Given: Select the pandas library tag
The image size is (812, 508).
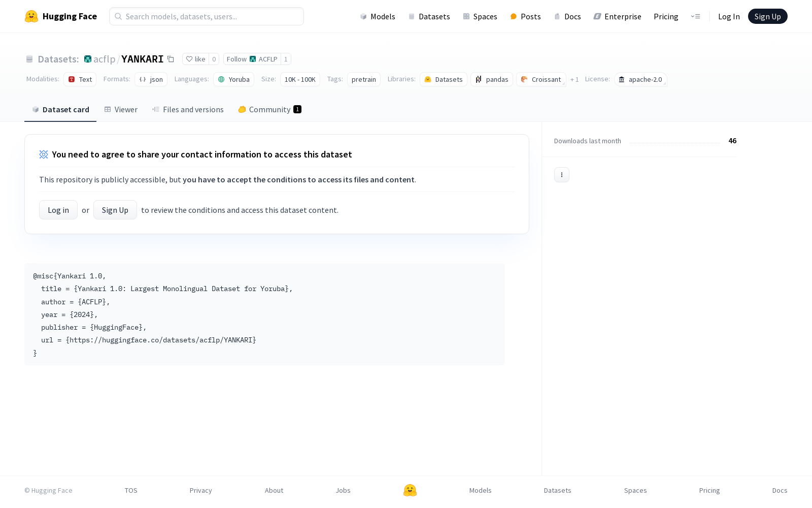Looking at the screenshot, I should [x=492, y=79].
